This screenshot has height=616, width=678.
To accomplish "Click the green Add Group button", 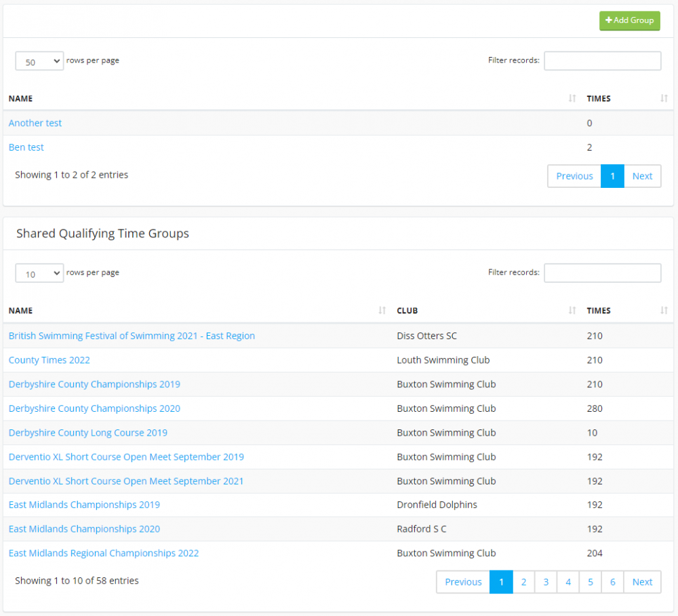I will click(629, 20).
